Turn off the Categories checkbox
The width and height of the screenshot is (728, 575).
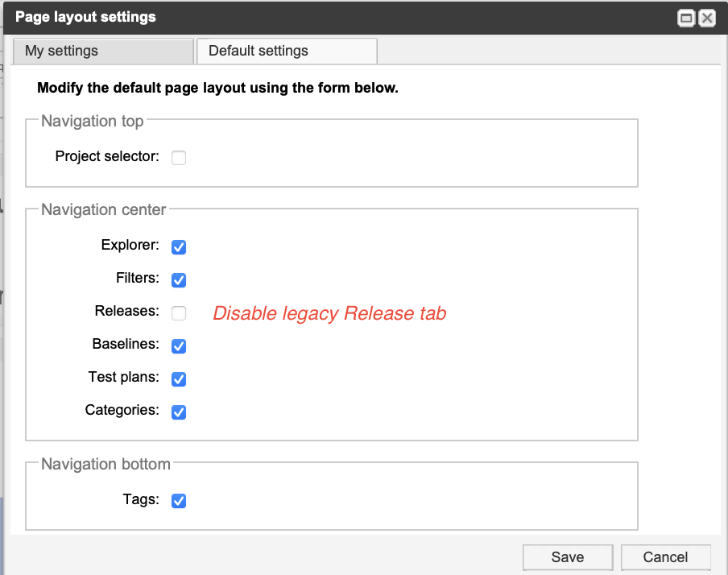pyautogui.click(x=179, y=412)
